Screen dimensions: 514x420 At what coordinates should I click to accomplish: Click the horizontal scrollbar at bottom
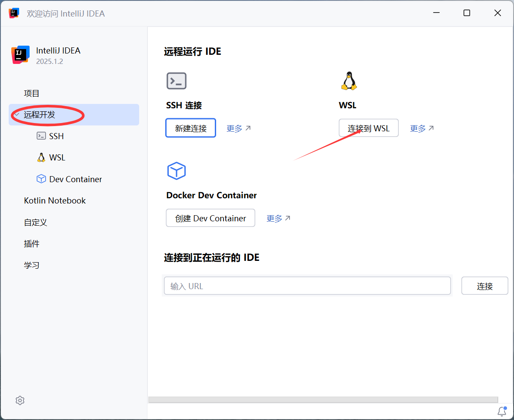pyautogui.click(x=323, y=400)
